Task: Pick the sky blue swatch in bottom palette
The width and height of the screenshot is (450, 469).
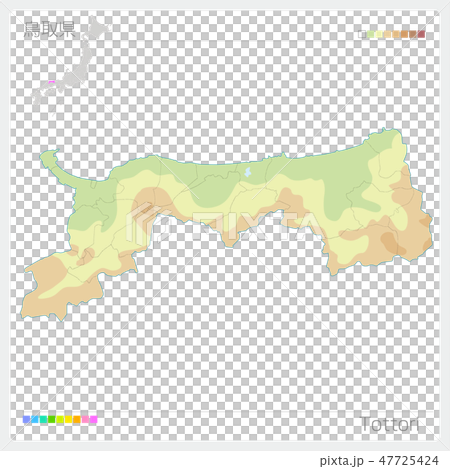Action: [x=35, y=419]
